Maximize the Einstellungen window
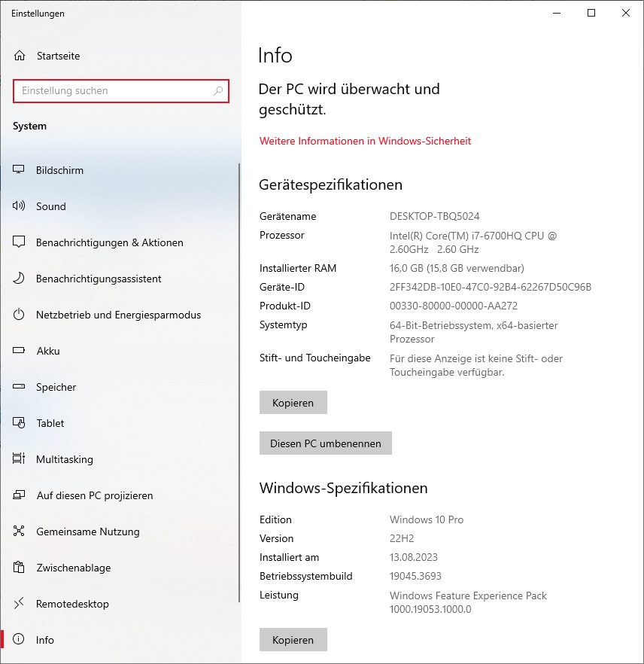The width and height of the screenshot is (644, 664). (591, 13)
